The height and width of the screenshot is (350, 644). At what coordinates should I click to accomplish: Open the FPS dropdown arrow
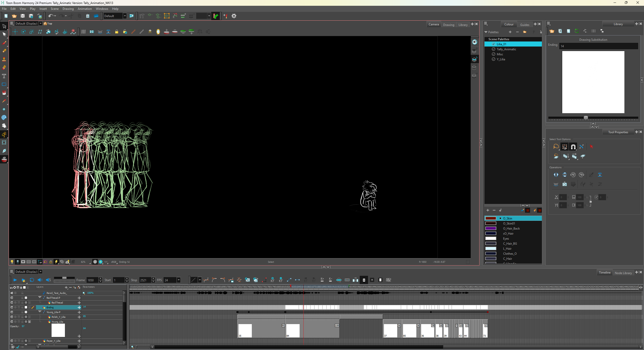(x=179, y=280)
